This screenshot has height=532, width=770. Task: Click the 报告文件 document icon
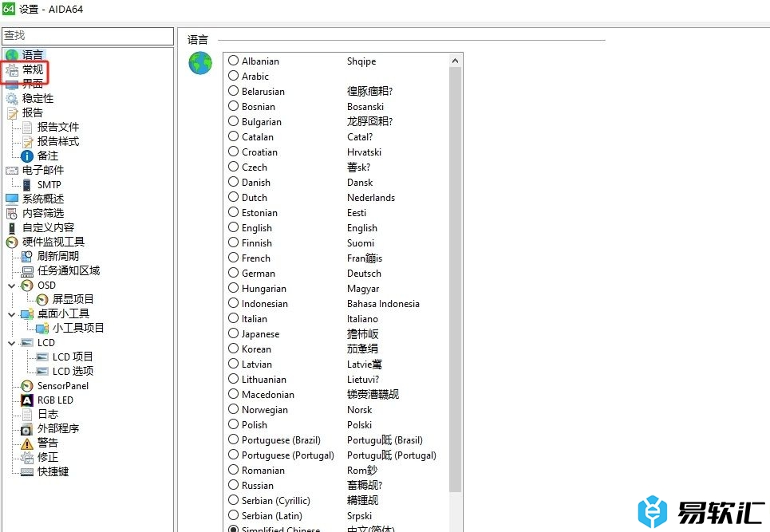(27, 127)
